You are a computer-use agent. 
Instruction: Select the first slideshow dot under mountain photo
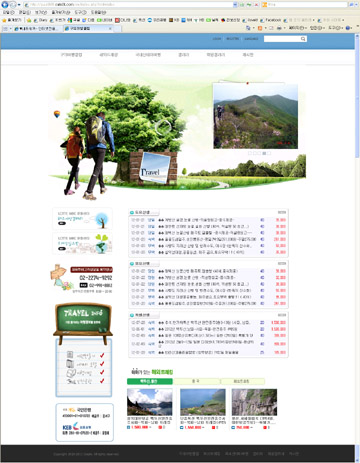[249, 153]
